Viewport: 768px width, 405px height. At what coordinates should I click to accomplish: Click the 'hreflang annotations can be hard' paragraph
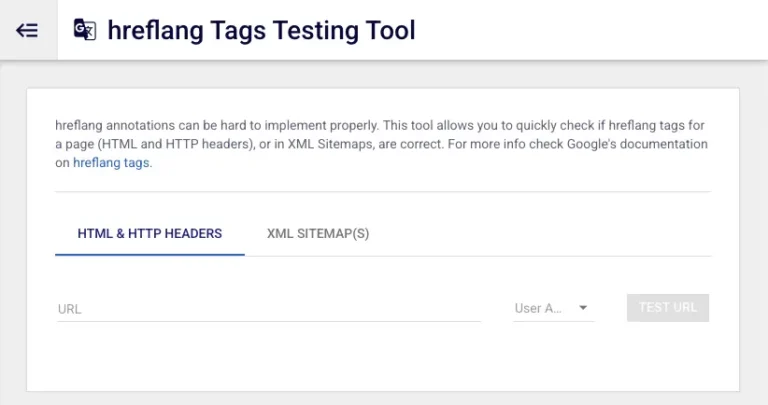(382, 144)
